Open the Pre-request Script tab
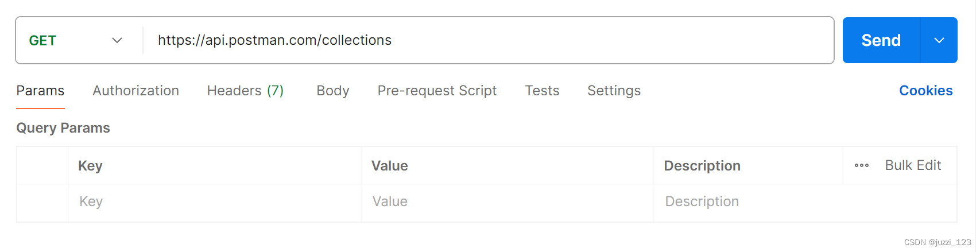The width and height of the screenshot is (980, 252). pos(437,91)
